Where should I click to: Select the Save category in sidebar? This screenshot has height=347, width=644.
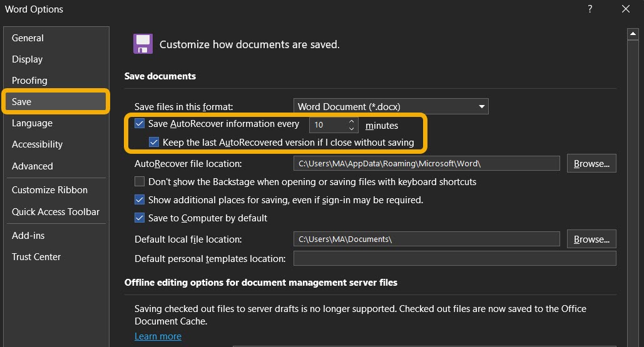[x=56, y=101]
